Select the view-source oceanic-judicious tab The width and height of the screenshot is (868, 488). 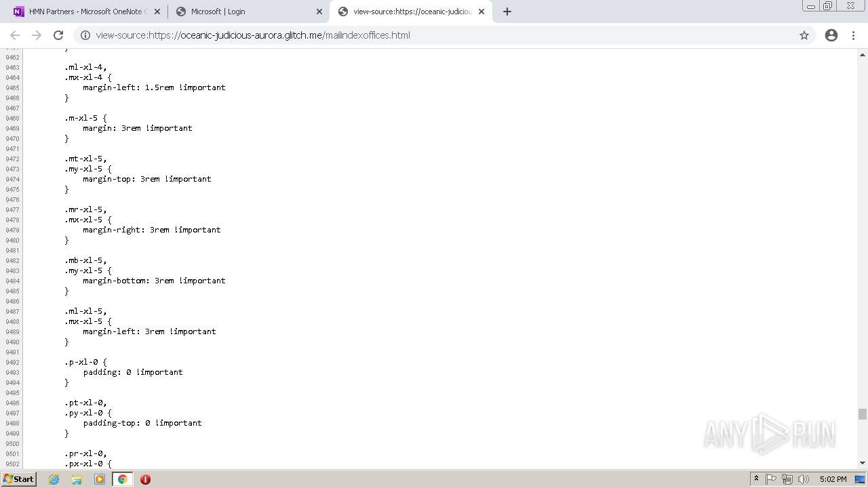411,12
